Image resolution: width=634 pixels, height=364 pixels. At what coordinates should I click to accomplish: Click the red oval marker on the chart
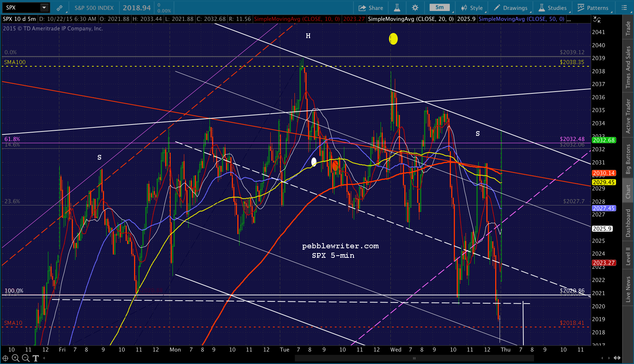335,166
